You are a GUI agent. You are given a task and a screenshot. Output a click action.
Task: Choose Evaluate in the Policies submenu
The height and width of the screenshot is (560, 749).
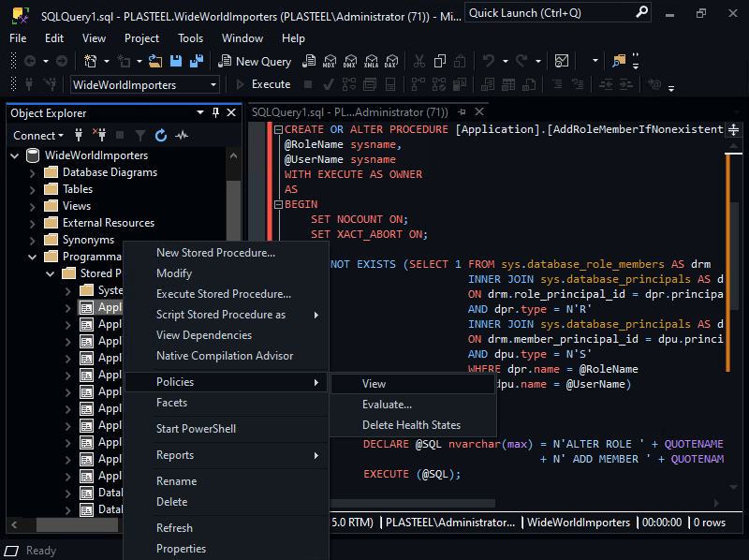pos(413,405)
